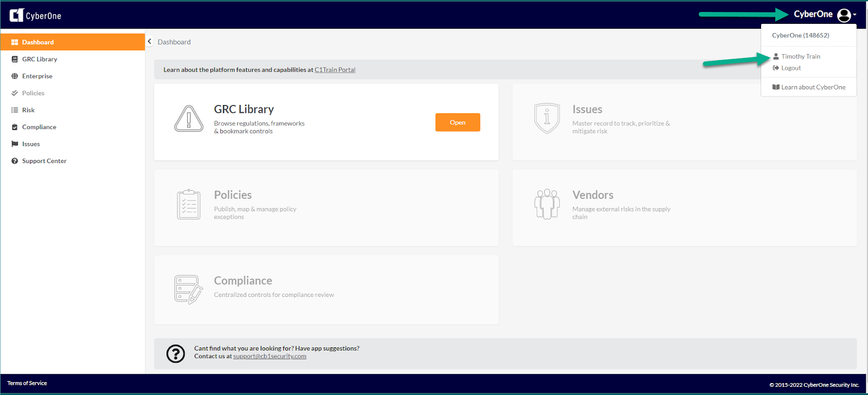Click the Issues shield info icon
Image resolution: width=868 pixels, height=395 pixels.
tap(547, 118)
